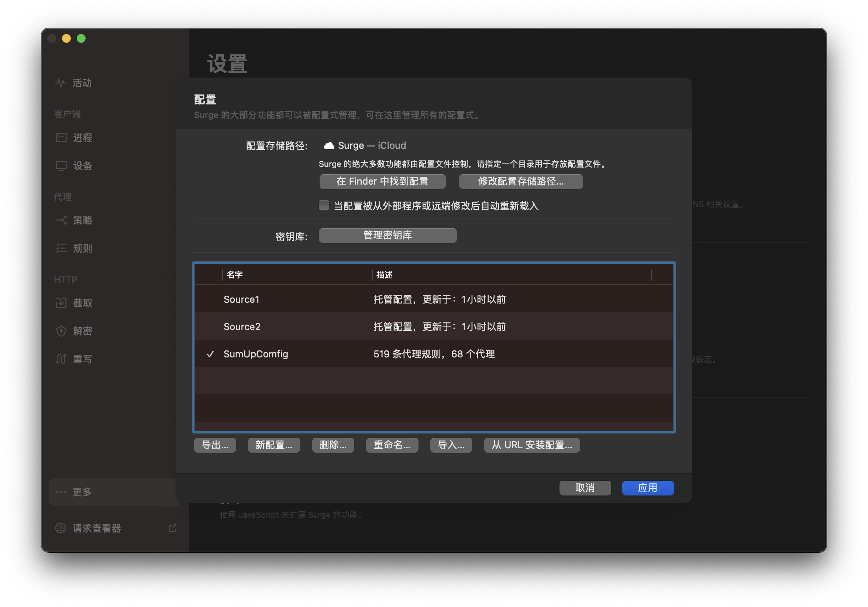Open the 解密 (MITM decrypt) section
The width and height of the screenshot is (868, 607).
pos(83,331)
